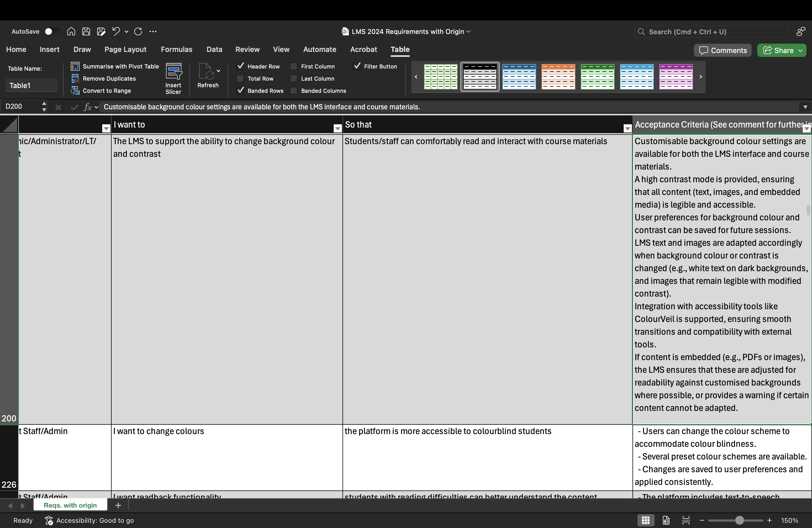Enable the First Column checkbox
Screen dimensions: 812x528
[293, 66]
